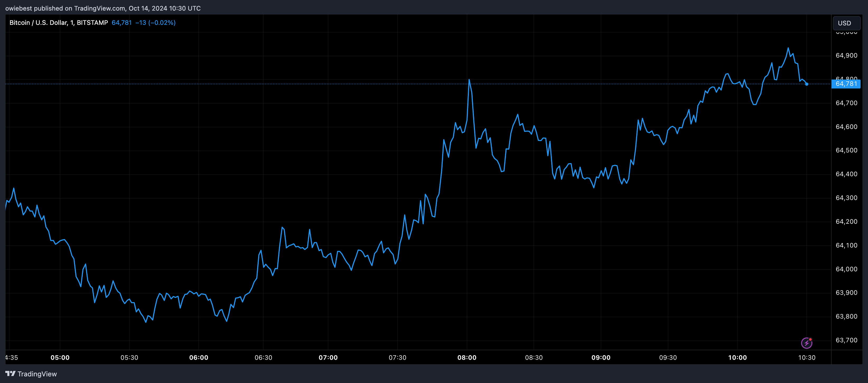
Task: Click the 64,781 current price label
Action: tap(846, 84)
